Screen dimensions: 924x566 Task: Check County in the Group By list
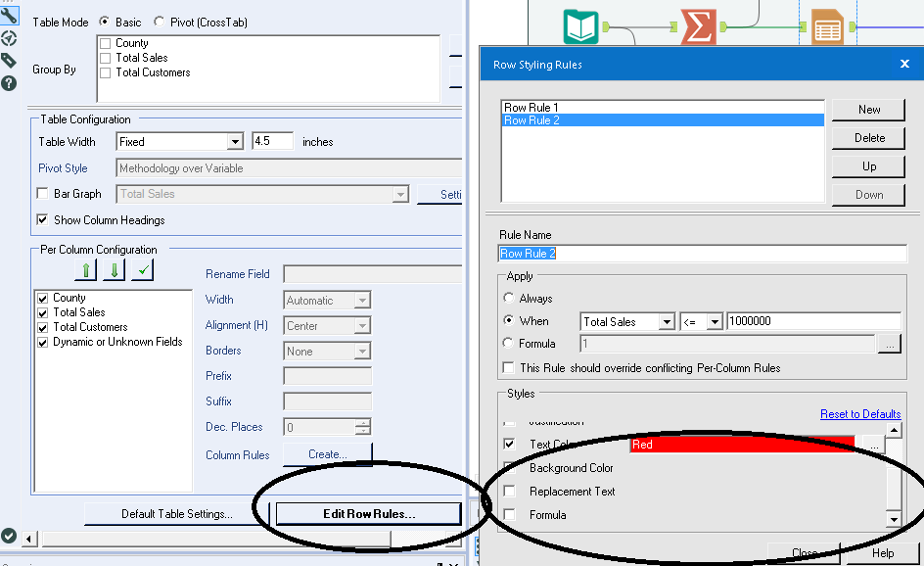[105, 42]
